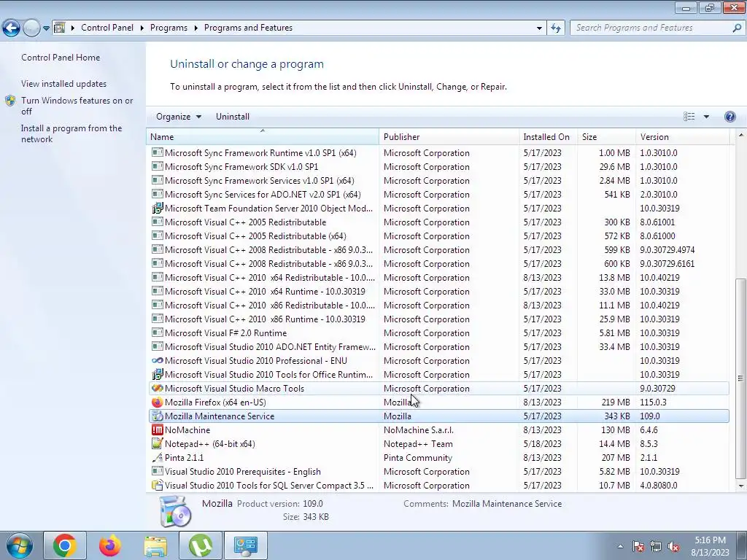Click scrollbar down arrow of program list
Image resolution: width=747 pixels, height=560 pixels.
(x=741, y=486)
